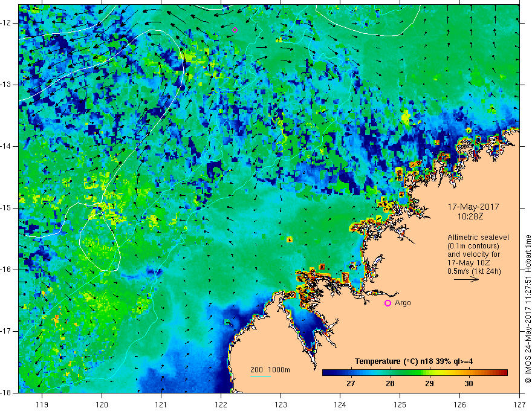The width and height of the screenshot is (532, 411).
Task: Click the Temperature (°C) n18 39% ql>=4 title
Action: coord(414,361)
